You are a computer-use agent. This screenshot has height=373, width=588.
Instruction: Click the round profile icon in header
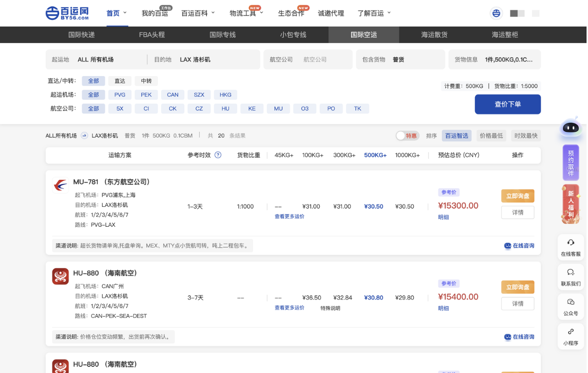[x=496, y=14]
